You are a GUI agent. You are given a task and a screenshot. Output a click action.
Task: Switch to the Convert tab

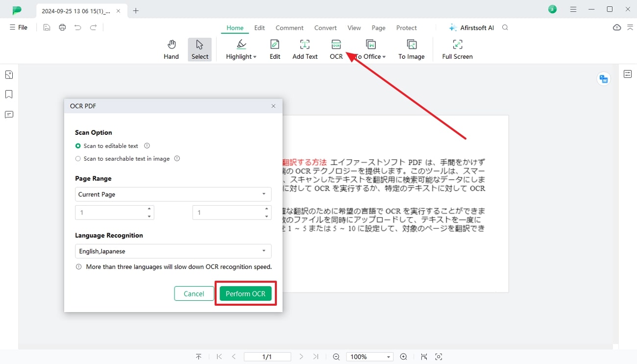pos(325,28)
